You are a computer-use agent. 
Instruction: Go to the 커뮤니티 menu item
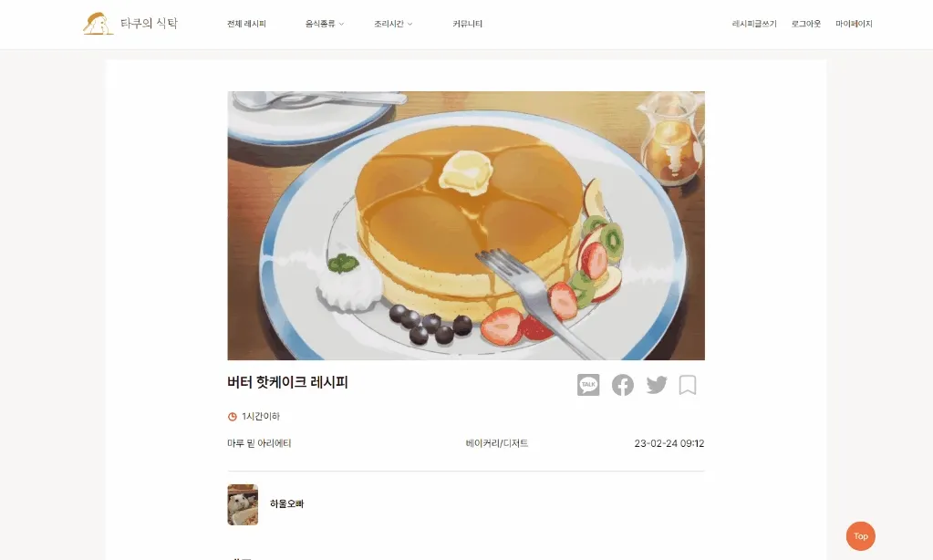(x=467, y=24)
